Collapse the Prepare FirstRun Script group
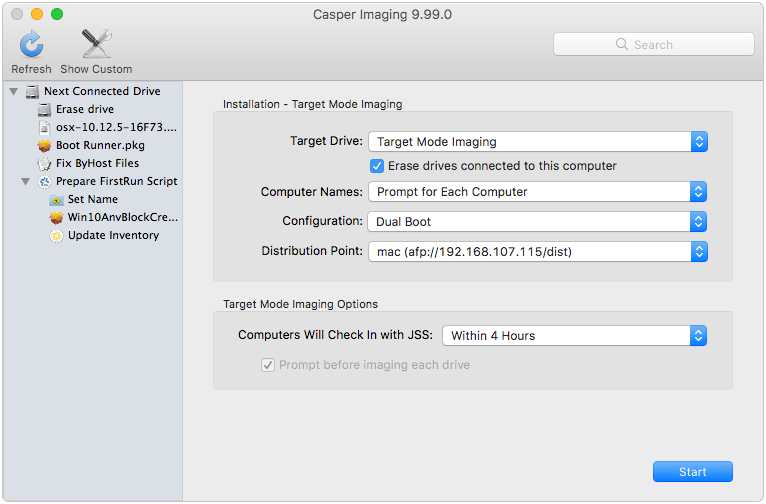Viewport: 766px width, 504px height. click(x=25, y=182)
